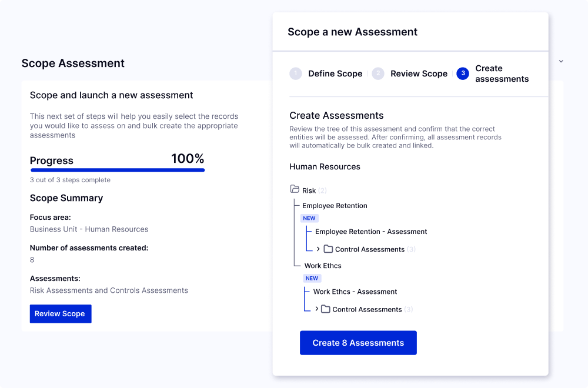This screenshot has height=388, width=588.
Task: Click the step 1 circle icon
Action: point(296,73)
